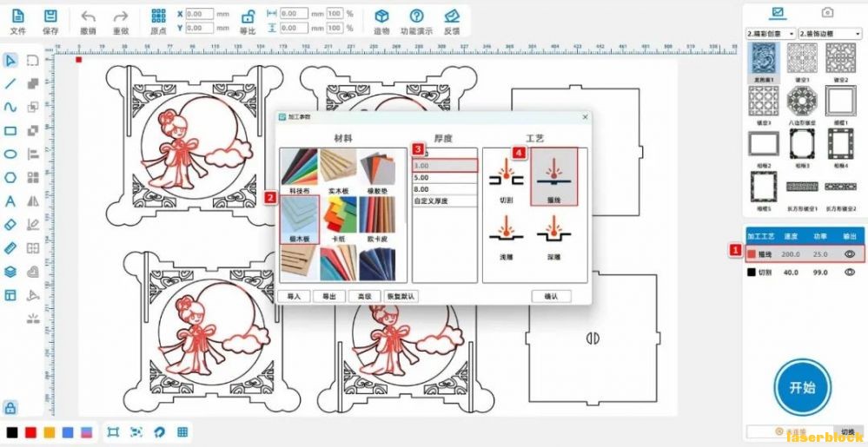Pick the orange color swatch

pyautogui.click(x=50, y=432)
